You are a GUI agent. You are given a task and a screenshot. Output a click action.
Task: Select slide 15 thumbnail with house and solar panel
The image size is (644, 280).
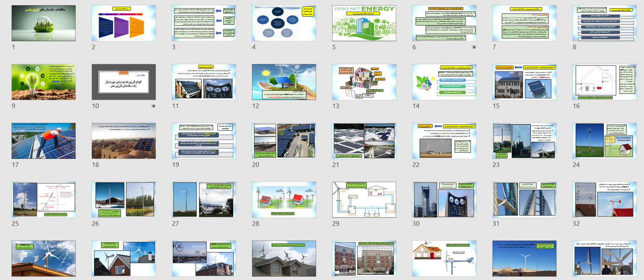coord(524,82)
